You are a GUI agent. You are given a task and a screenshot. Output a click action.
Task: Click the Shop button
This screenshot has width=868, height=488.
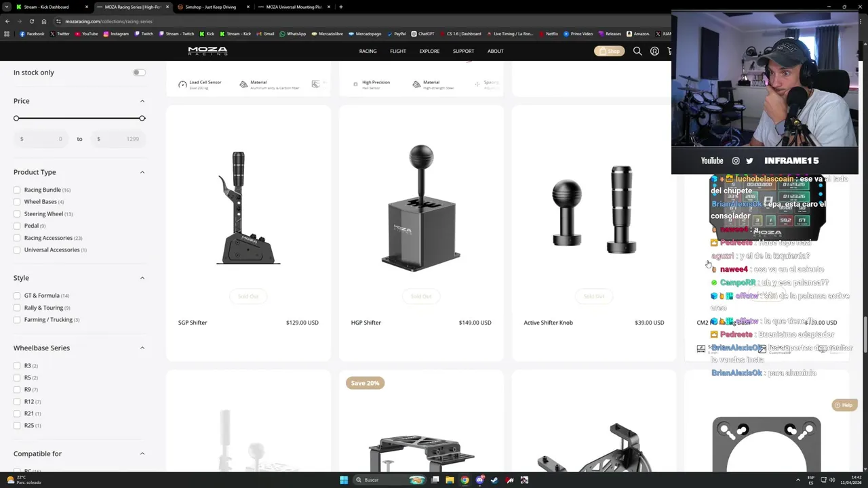point(609,51)
